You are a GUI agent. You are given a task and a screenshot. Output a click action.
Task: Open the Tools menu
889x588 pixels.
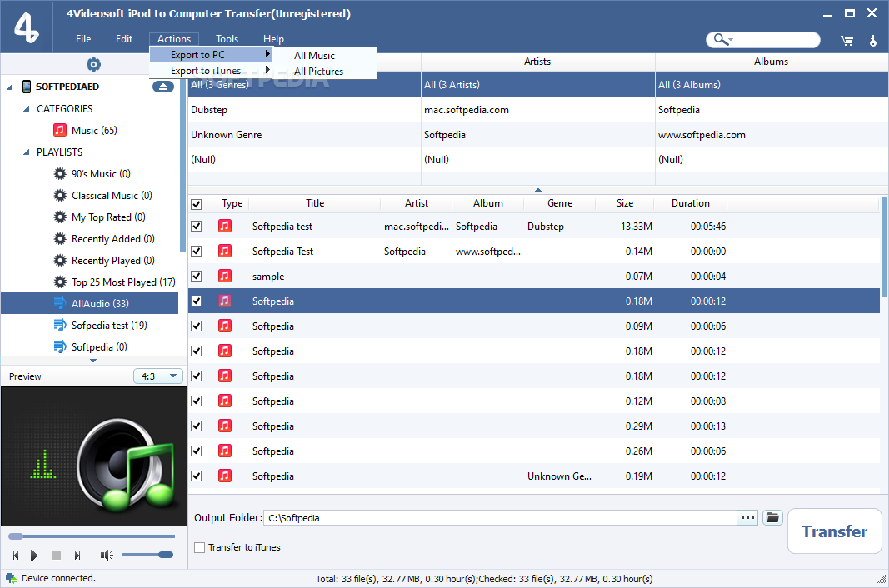tap(227, 39)
